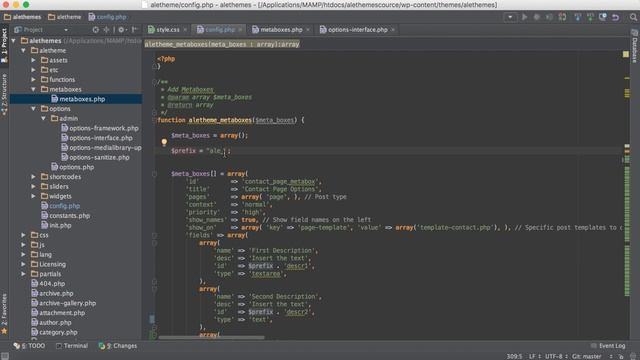640x360 pixels.
Task: Expand the assets folder
Action: pos(33,60)
